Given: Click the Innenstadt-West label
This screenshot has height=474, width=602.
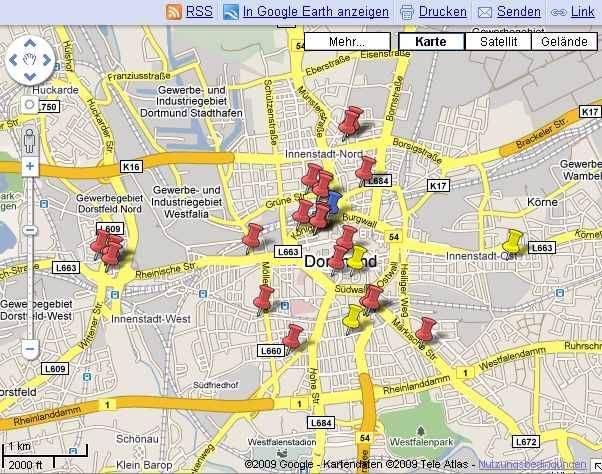Looking at the screenshot, I should coord(151,319).
